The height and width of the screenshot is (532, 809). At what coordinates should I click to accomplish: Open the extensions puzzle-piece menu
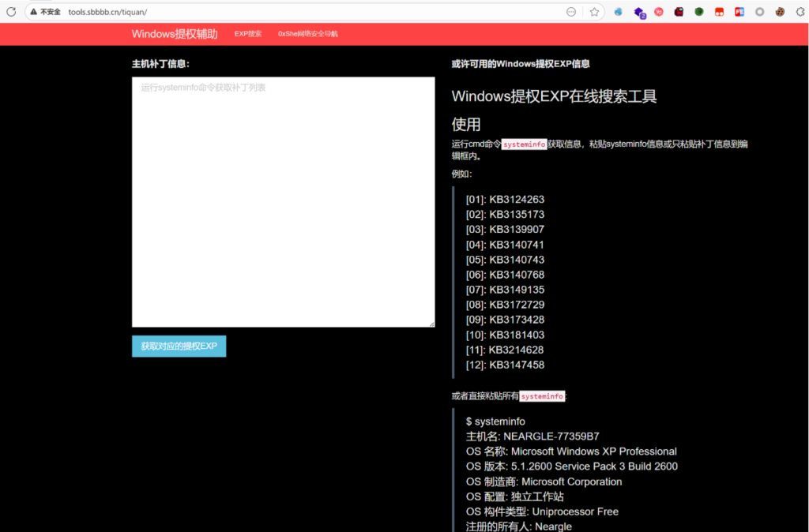pos(800,12)
